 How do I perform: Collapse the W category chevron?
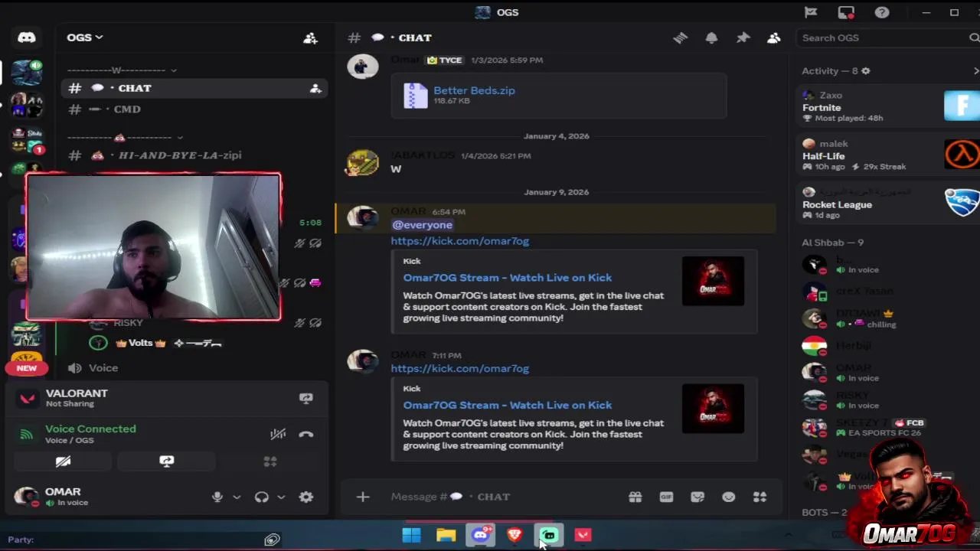click(174, 70)
